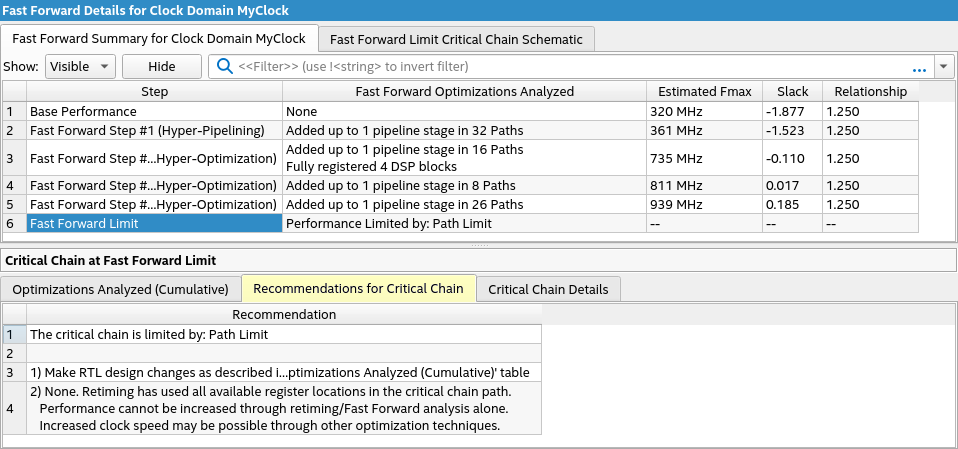Switch to the Critical Chain Details tab
Image resolution: width=958 pixels, height=449 pixels.
tap(548, 289)
